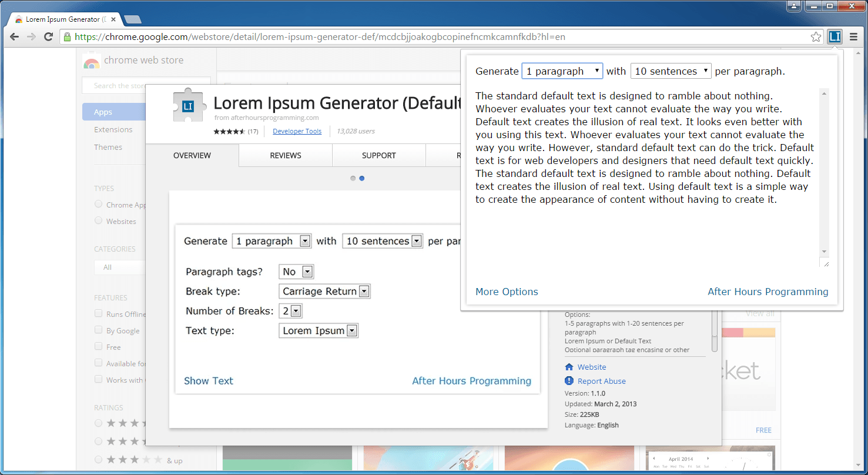Open the screenshot '10 sentences' dropdown
This screenshot has height=475, width=868.
(x=383, y=241)
